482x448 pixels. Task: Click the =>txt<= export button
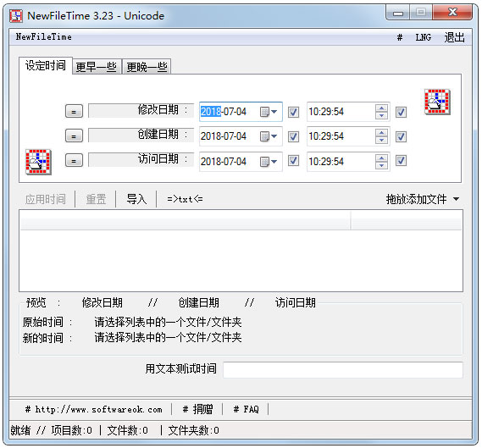click(x=185, y=199)
